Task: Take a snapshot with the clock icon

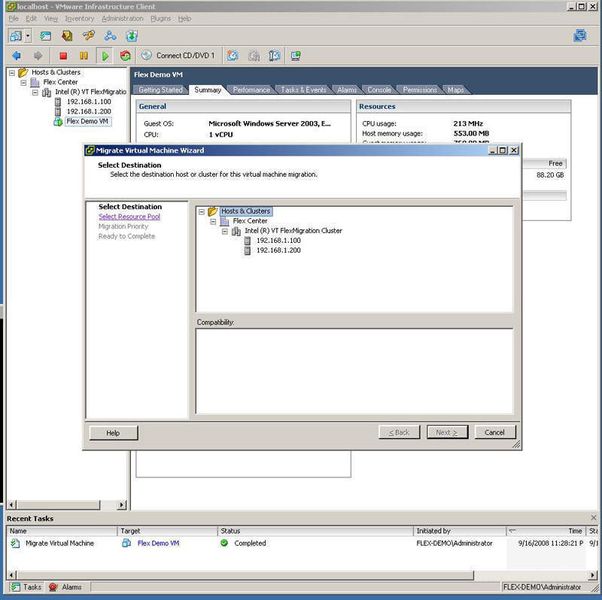Action: pos(232,56)
